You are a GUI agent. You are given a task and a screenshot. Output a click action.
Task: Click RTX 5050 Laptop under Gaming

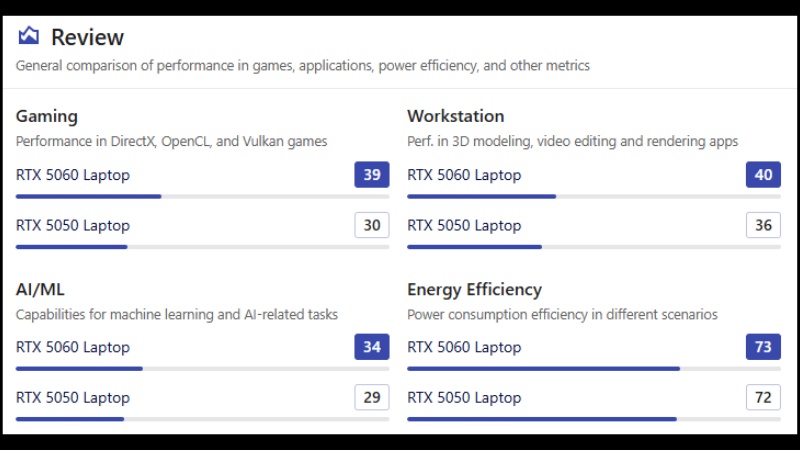[x=73, y=225]
